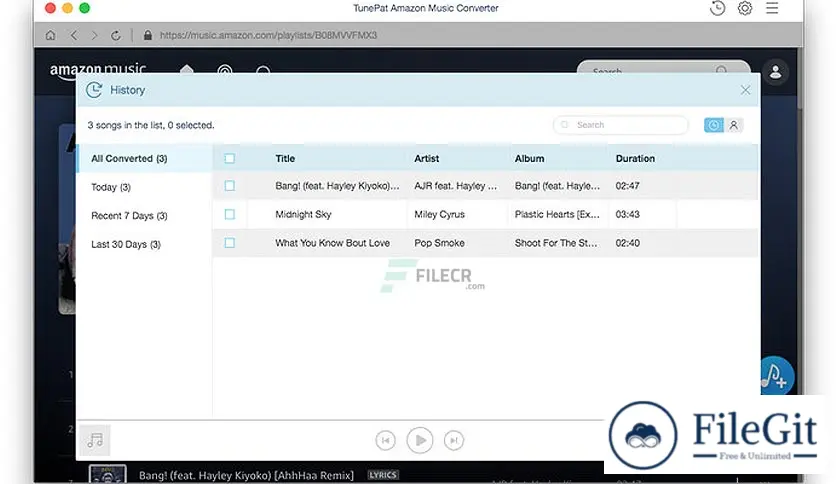Click the Album column header
The width and height of the screenshot is (836, 484).
pos(529,158)
